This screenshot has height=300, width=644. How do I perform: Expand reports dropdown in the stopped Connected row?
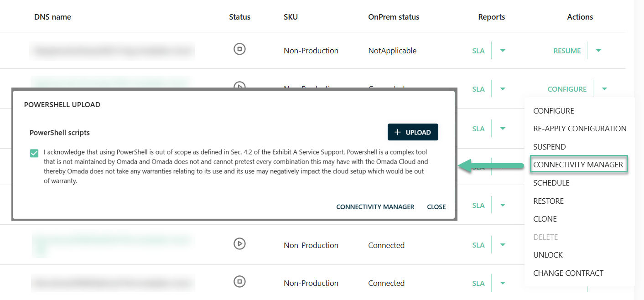coord(503,283)
